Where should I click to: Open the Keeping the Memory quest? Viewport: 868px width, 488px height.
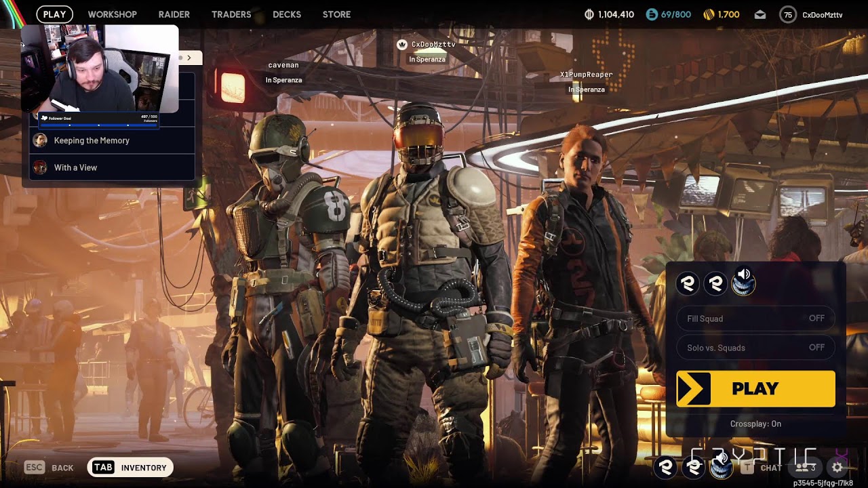(113, 140)
